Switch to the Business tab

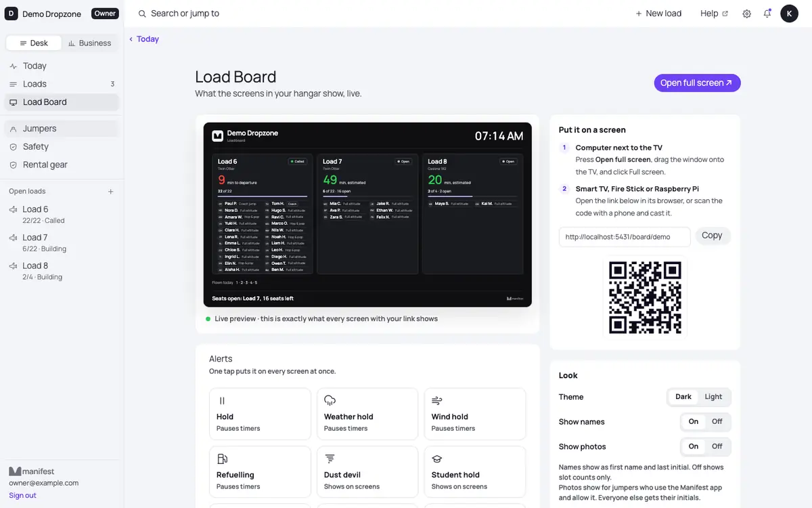(89, 43)
